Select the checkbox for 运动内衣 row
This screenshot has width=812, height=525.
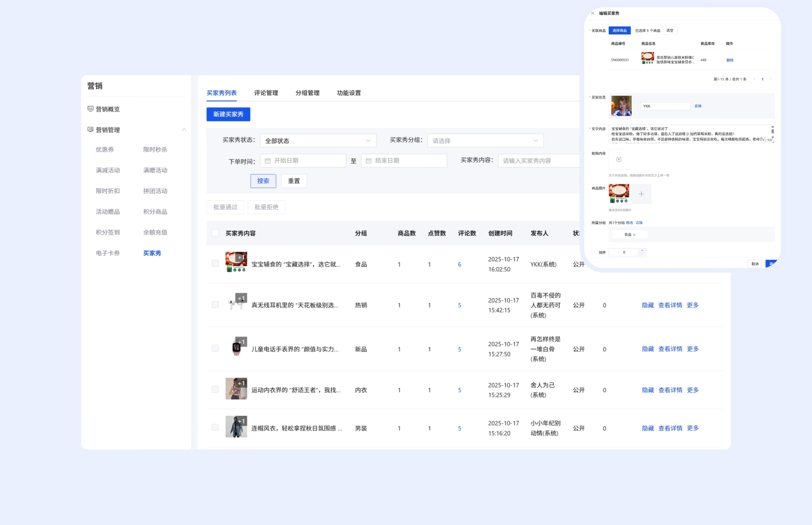pyautogui.click(x=215, y=389)
